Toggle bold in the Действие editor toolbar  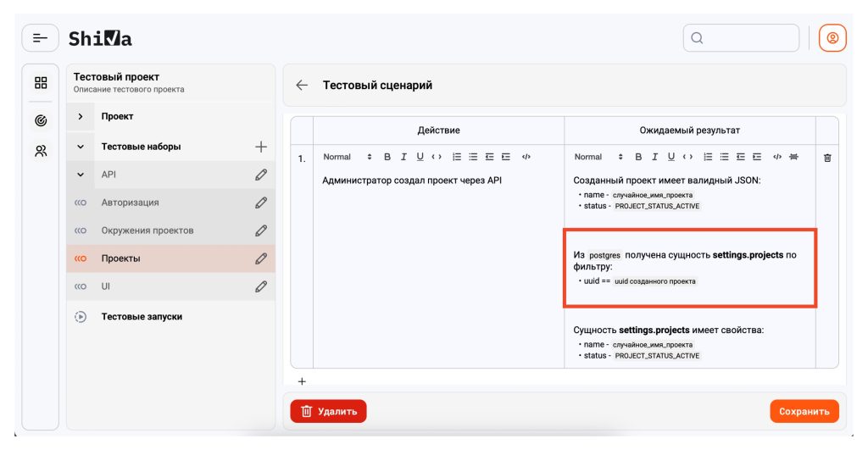point(387,157)
